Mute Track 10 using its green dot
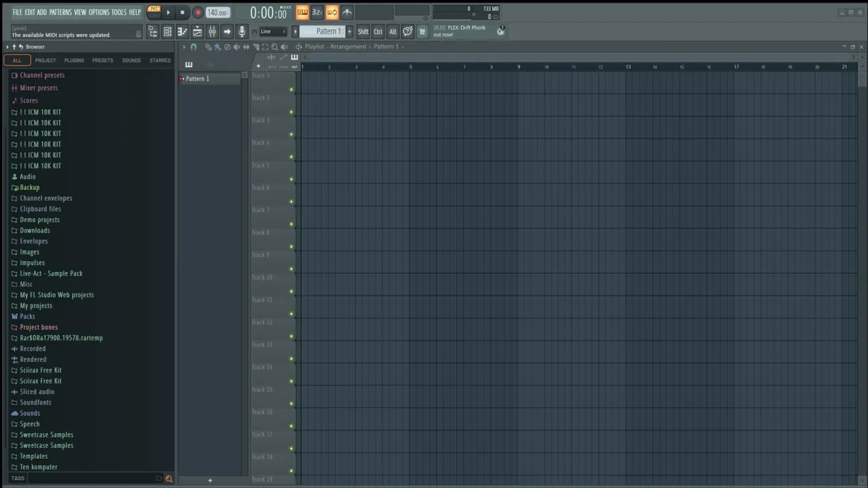The height and width of the screenshot is (488, 868). coord(292,291)
